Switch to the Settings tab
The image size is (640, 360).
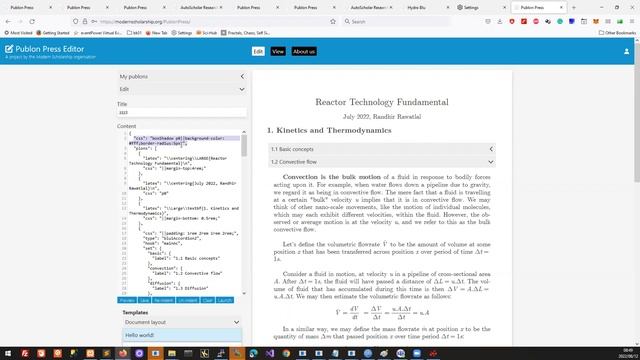[482, 7]
